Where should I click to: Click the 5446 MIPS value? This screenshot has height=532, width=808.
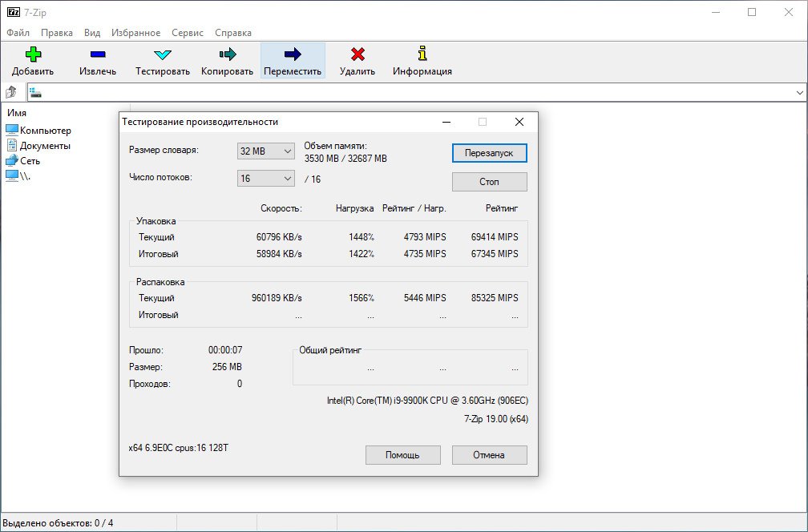coord(425,298)
